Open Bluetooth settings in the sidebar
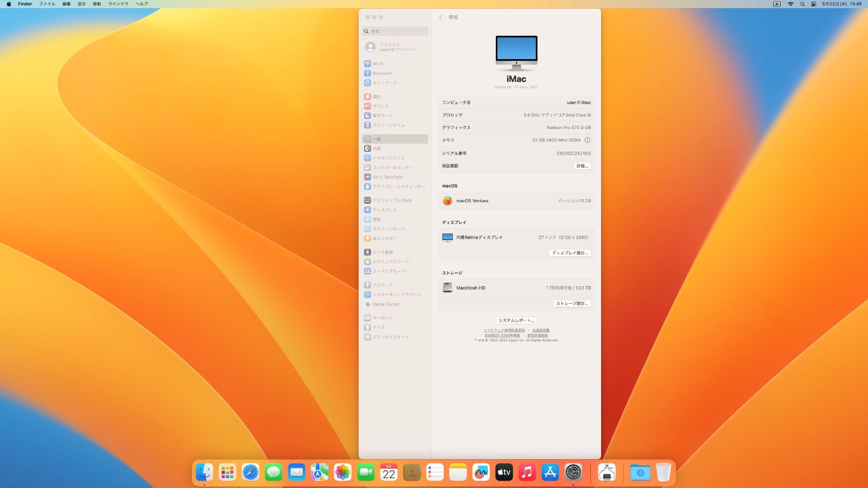The width and height of the screenshot is (868, 488). point(395,73)
